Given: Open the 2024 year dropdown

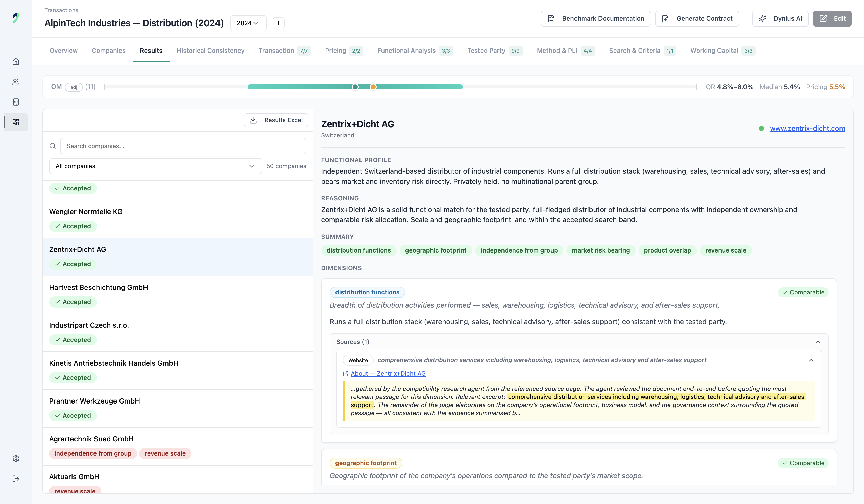Looking at the screenshot, I should (x=248, y=23).
